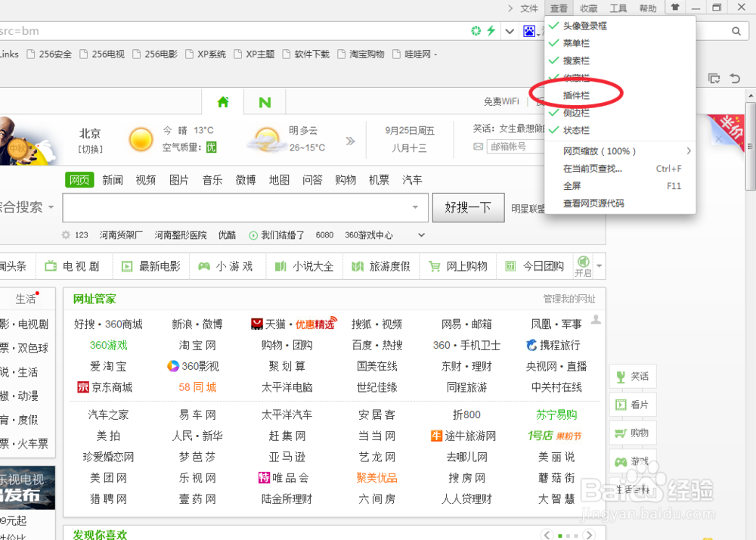Click the Baidu paw icon in address bar
Image resolution: width=756 pixels, height=540 pixels.
(x=528, y=31)
